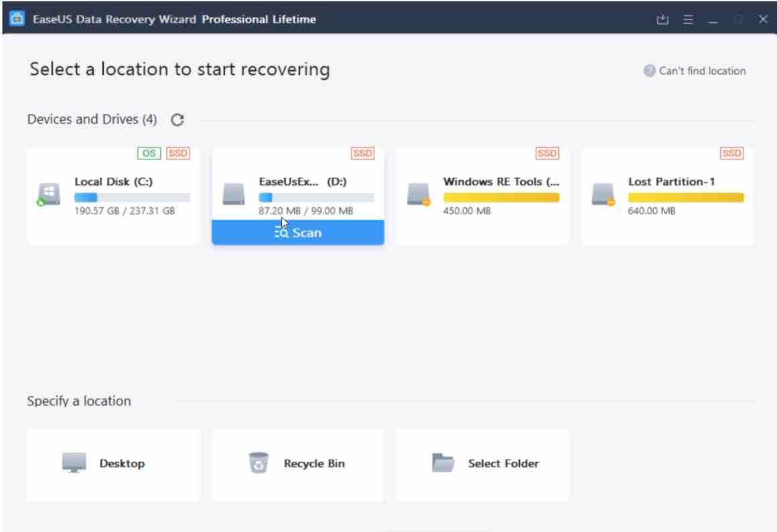Choose Desktop as recovery location

pos(113,464)
